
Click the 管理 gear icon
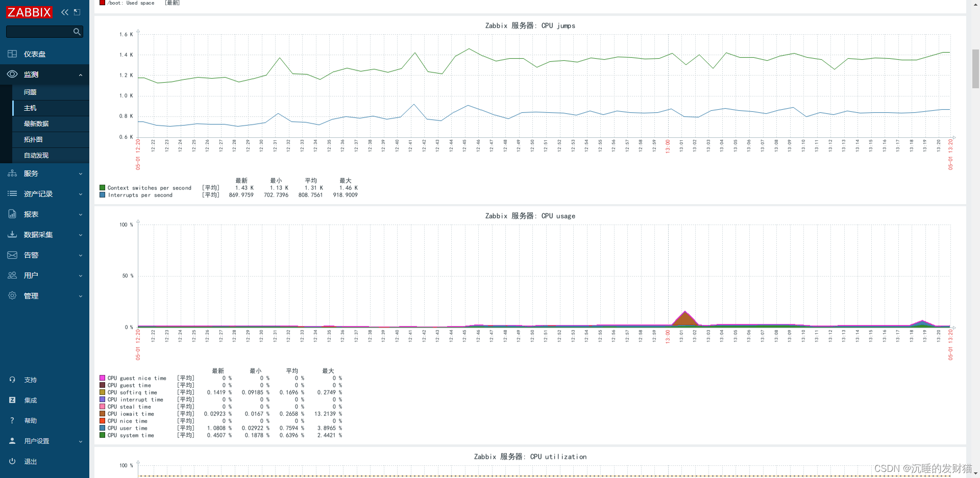(12, 296)
